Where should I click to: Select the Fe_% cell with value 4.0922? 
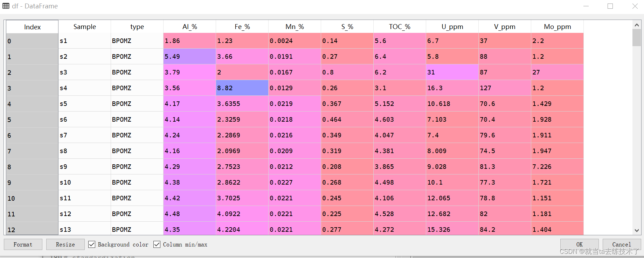pos(242,214)
